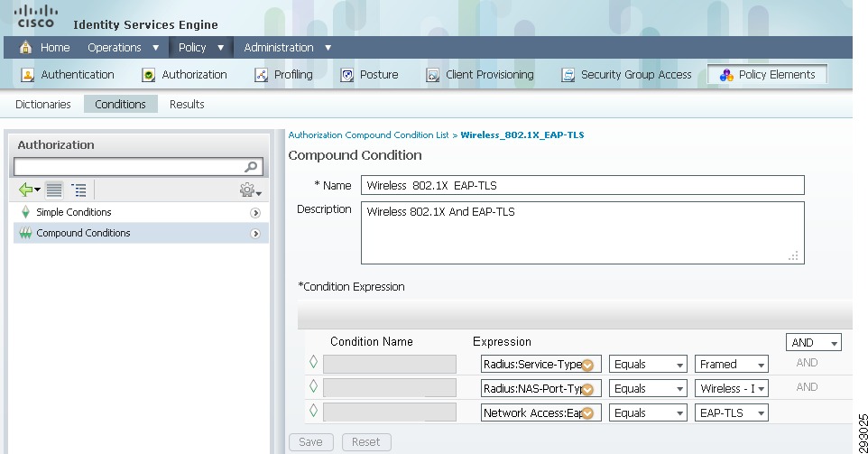Switch to the Results tab
This screenshot has height=454, width=868.
click(x=187, y=104)
